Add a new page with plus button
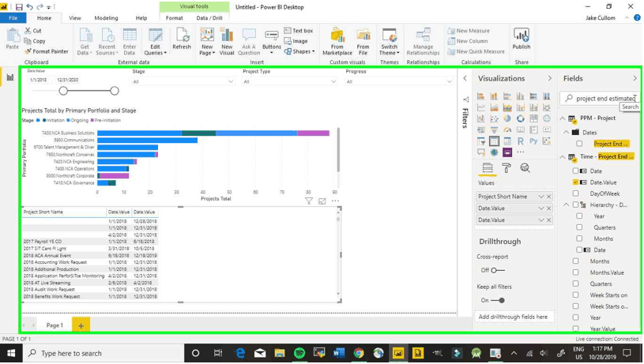Screen dimensions: 644x364 [x=81, y=325]
